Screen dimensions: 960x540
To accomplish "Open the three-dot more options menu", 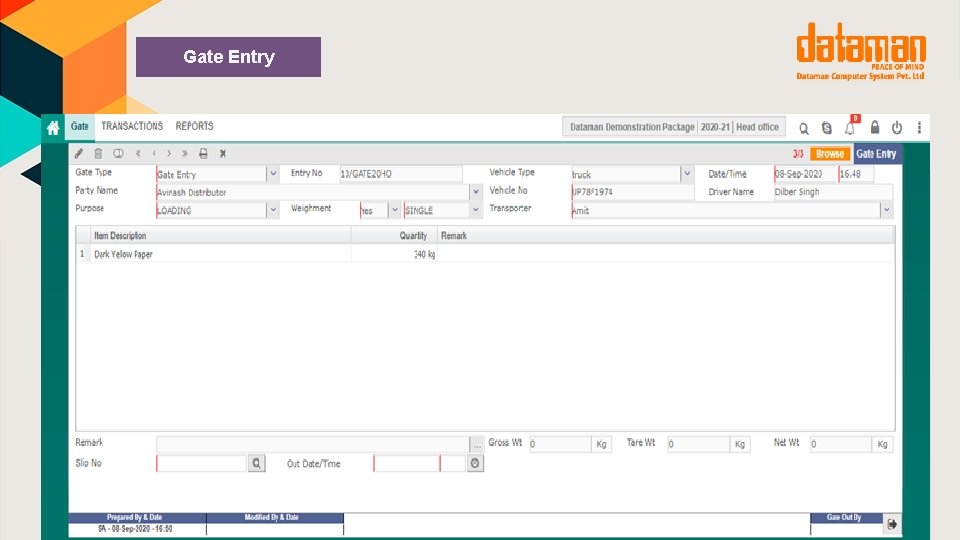I will click(x=919, y=127).
